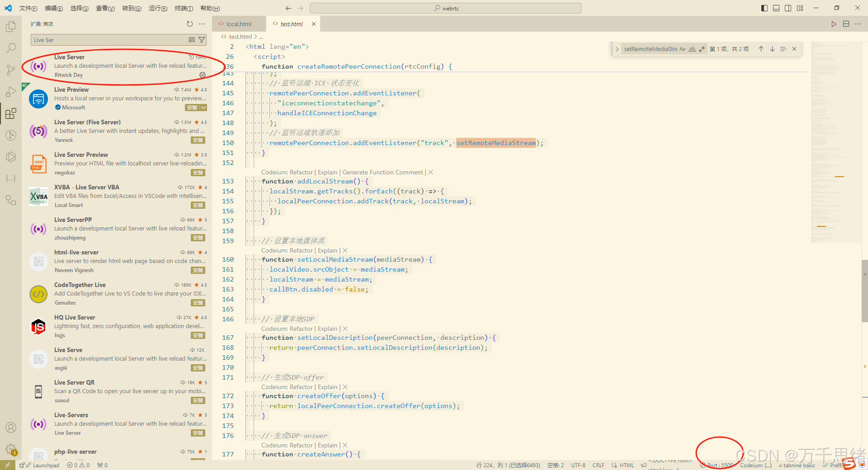Viewport: 868px width, 470px height.
Task: Toggle match case in find widget
Action: pos(682,49)
